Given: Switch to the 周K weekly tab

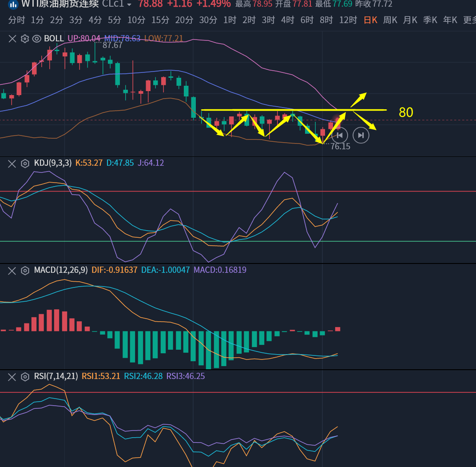Looking at the screenshot, I should (x=390, y=20).
